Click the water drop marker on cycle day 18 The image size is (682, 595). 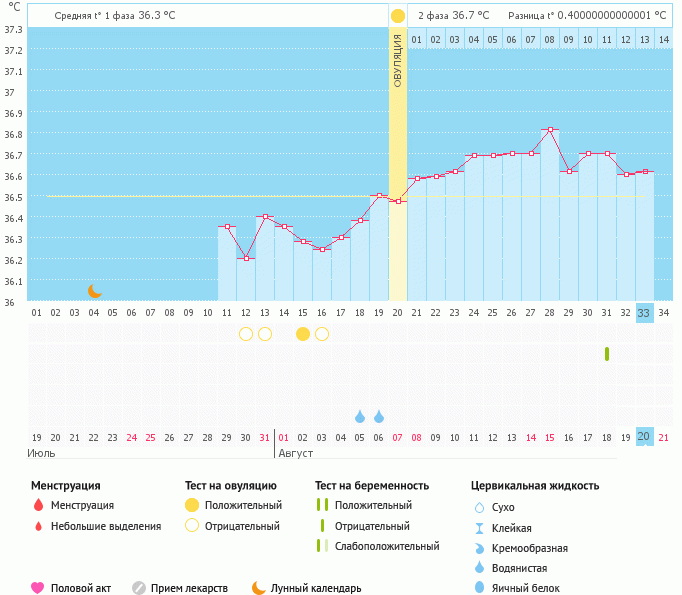(360, 416)
